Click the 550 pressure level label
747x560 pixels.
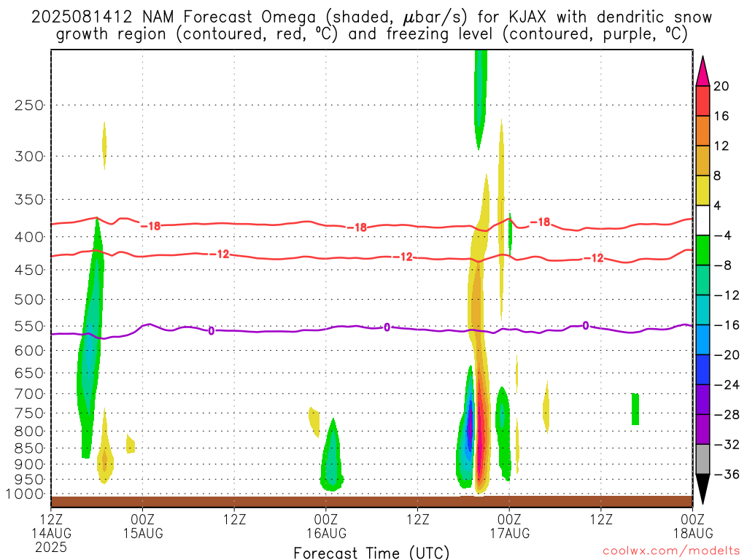click(x=29, y=326)
